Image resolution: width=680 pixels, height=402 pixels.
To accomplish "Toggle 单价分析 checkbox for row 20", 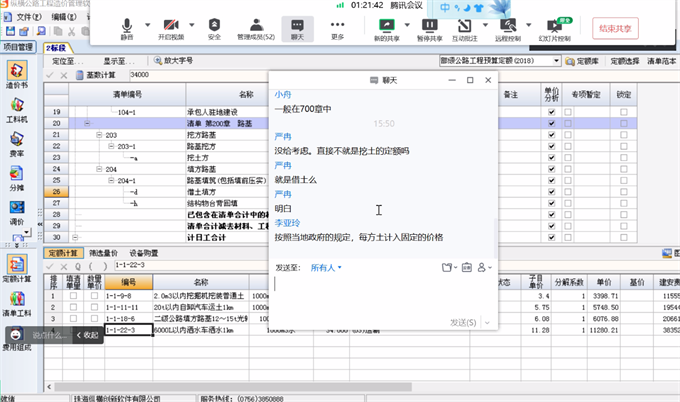I will pos(551,123).
